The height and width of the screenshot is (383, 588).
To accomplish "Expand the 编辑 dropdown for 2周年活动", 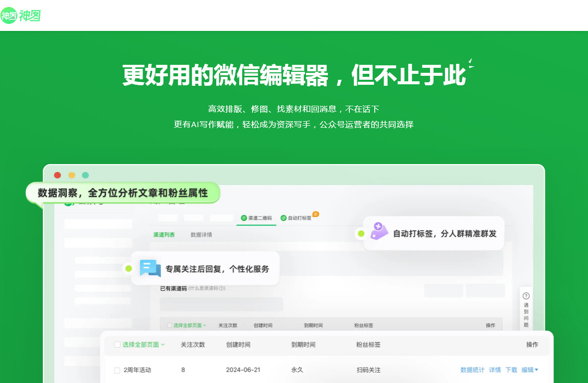I will 530,370.
